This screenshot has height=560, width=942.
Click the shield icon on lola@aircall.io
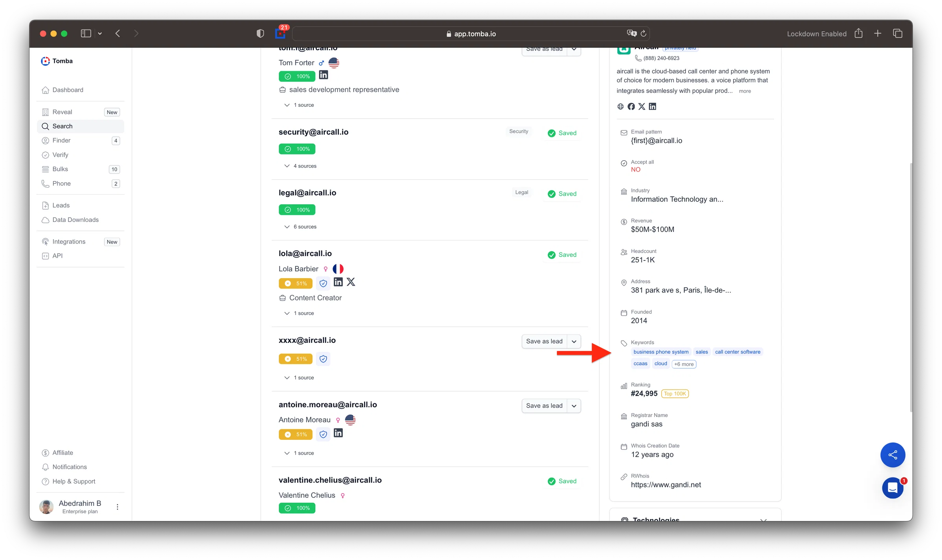click(323, 284)
